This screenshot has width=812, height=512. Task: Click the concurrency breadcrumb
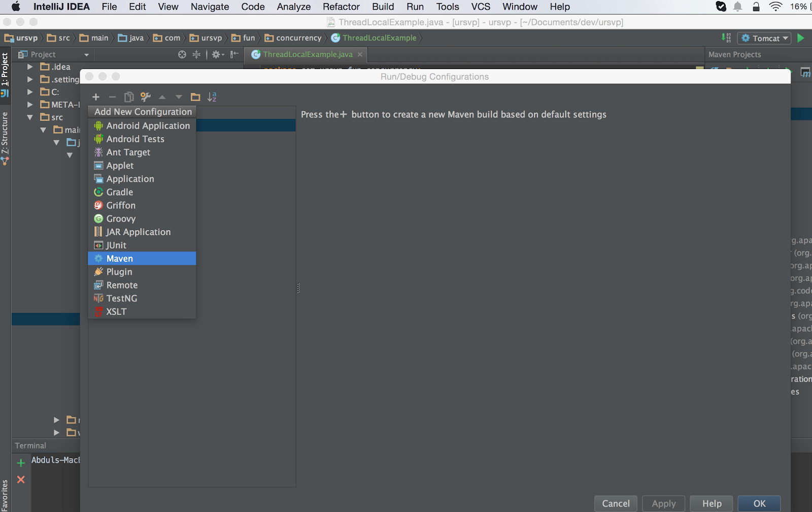coord(293,38)
